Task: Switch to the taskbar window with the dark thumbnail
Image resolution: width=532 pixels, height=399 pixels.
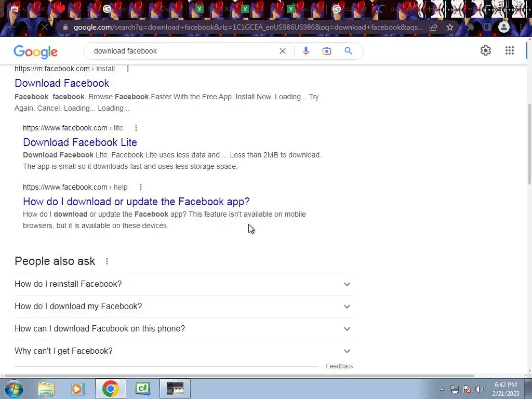Action: tap(175, 389)
